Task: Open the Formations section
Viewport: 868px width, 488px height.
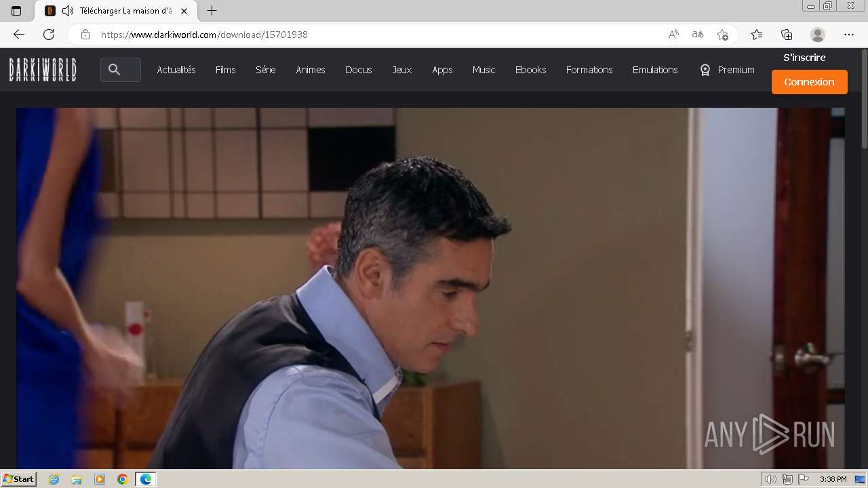Action: tap(589, 70)
